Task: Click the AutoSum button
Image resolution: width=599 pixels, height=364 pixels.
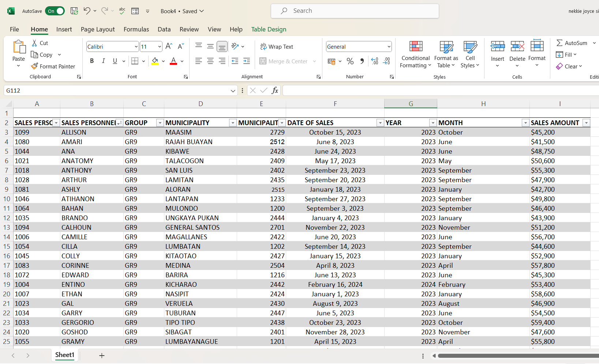Action: [572, 43]
